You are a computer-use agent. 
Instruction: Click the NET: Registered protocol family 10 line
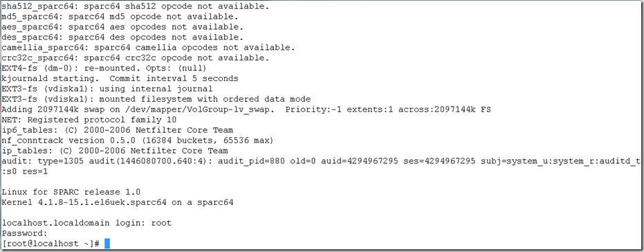pos(89,120)
